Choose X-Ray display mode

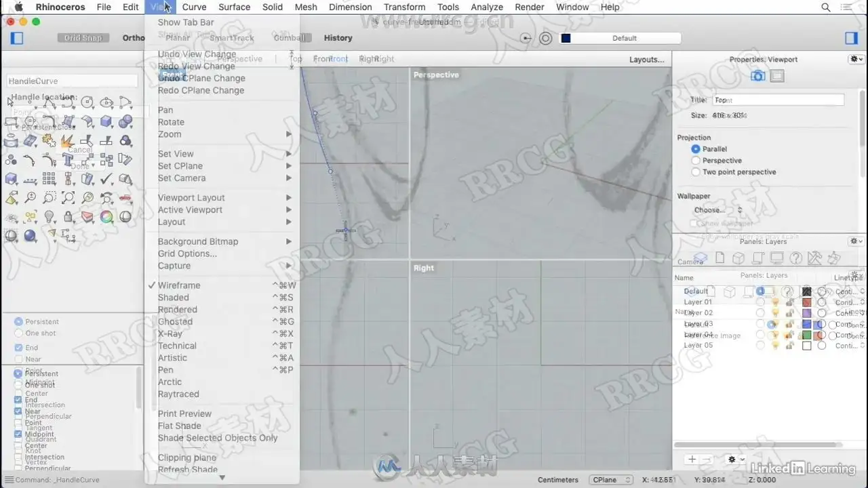(170, 333)
